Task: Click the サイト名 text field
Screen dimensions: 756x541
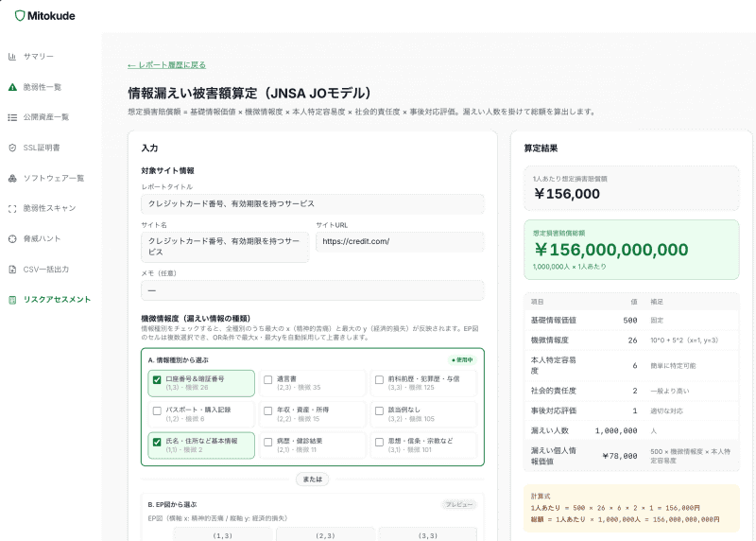Action: click(225, 247)
